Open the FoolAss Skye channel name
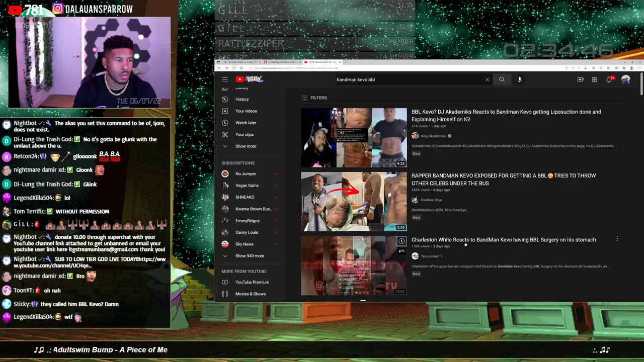 click(x=431, y=200)
